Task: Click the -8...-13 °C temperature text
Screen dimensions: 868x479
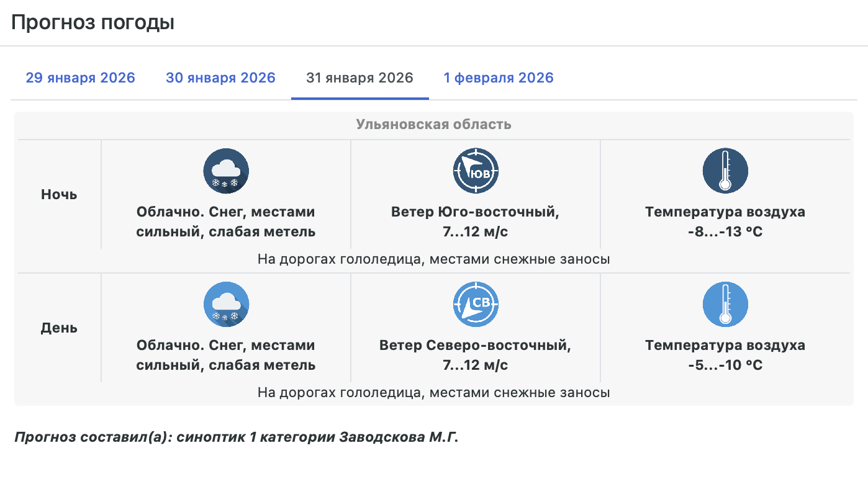Action: tap(725, 232)
